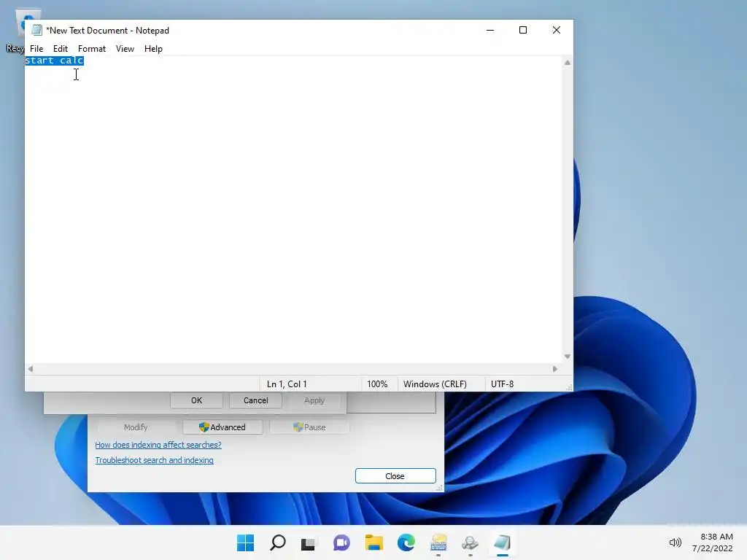Switch to Indexing Options taskbar icon
Screen dimensions: 747x560
(471, 542)
